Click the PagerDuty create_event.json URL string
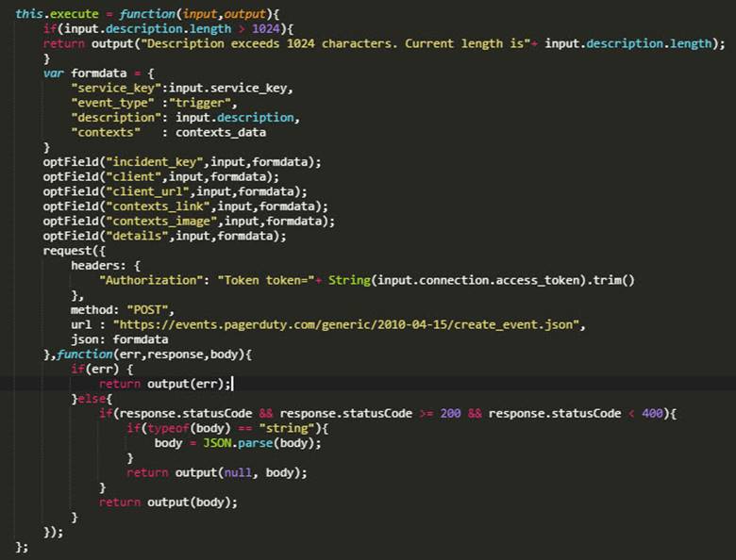The width and height of the screenshot is (736, 560). coord(346,324)
